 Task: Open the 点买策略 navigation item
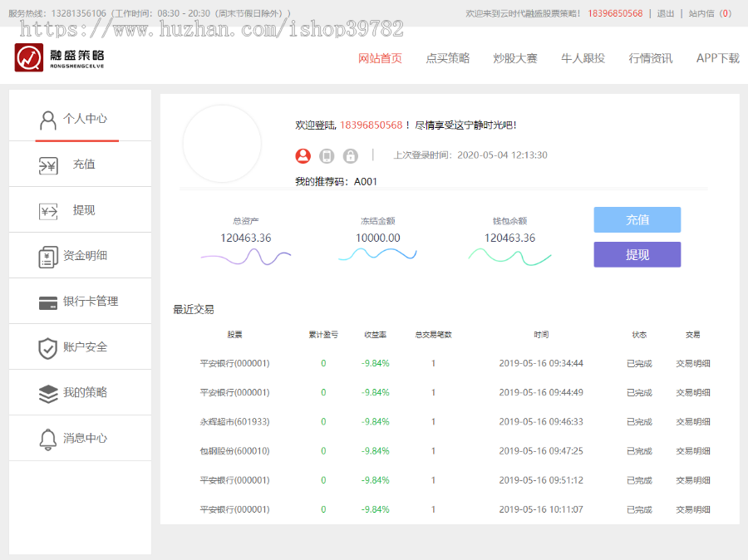448,58
